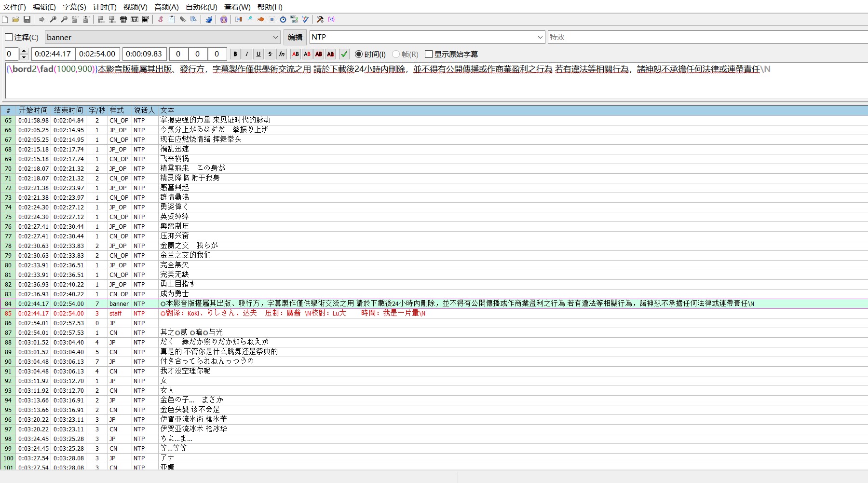This screenshot has width=868, height=483.
Task: Open the Kanji Timer tool
Action: [294, 19]
